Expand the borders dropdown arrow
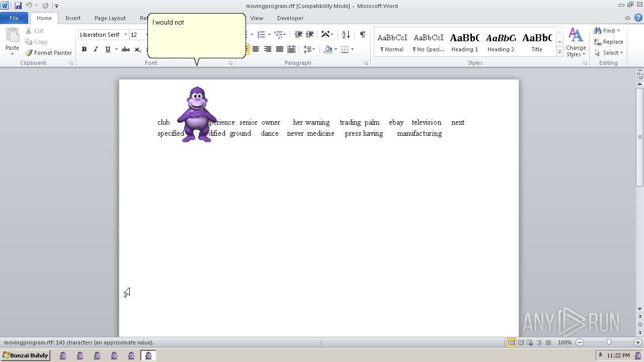 [352, 49]
